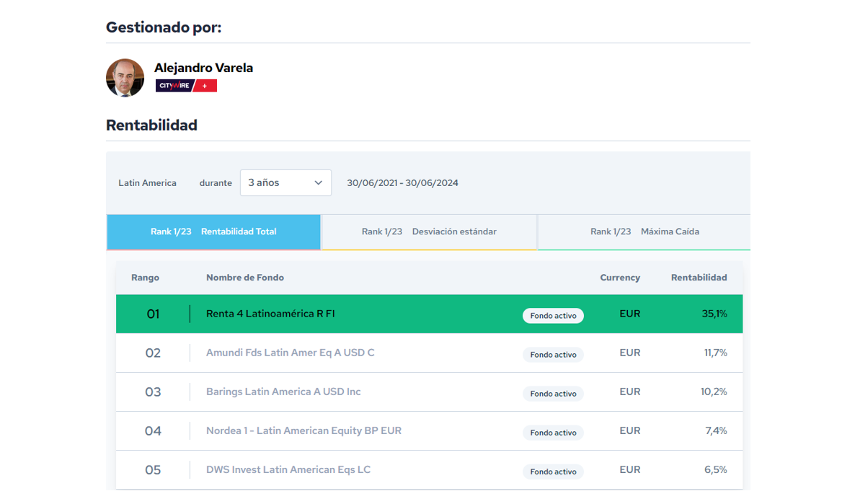Click the Alejandro Varela manager name

pyautogui.click(x=203, y=68)
